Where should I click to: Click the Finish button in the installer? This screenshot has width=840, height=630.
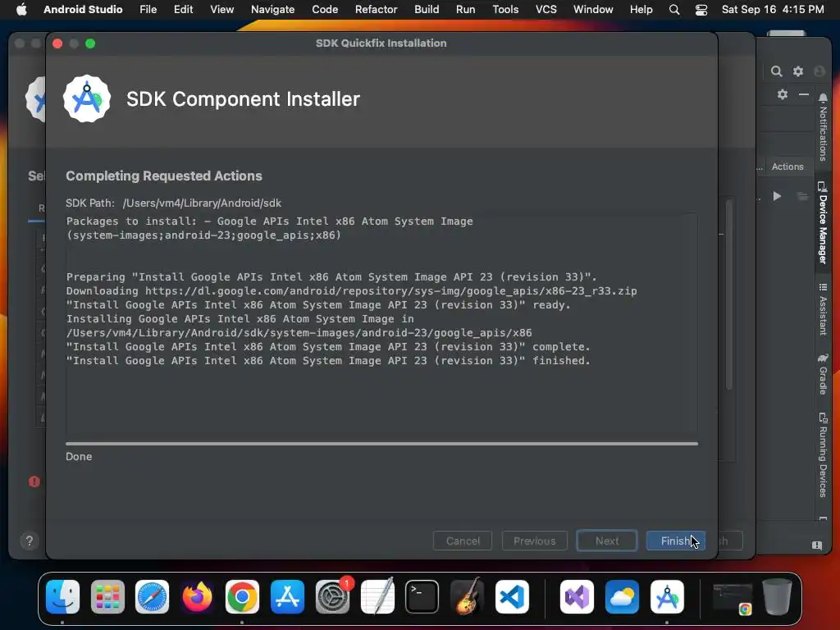pos(676,541)
